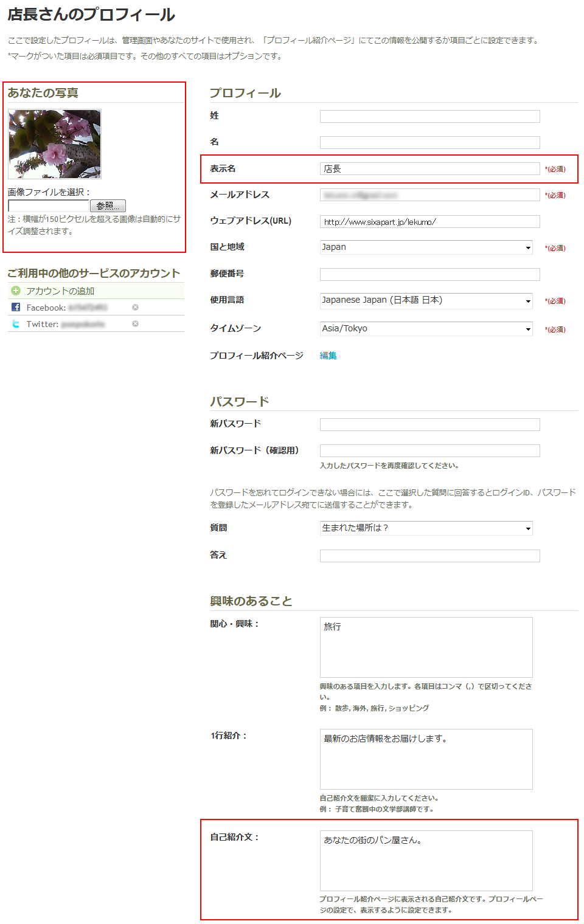This screenshot has width=584, height=924.
Task: Click the メールアドレス input field
Action: [x=430, y=195]
